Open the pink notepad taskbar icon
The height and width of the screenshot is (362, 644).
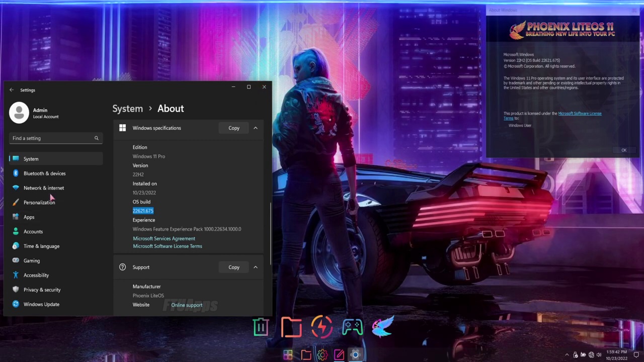[339, 355]
